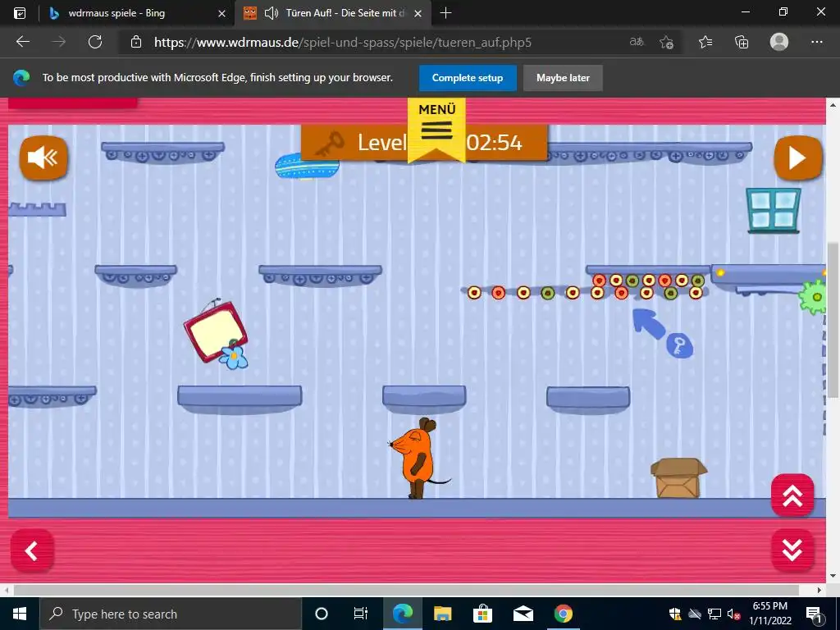This screenshot has height=630, width=840.
Task: Click the orange play arrow button
Action: (797, 157)
